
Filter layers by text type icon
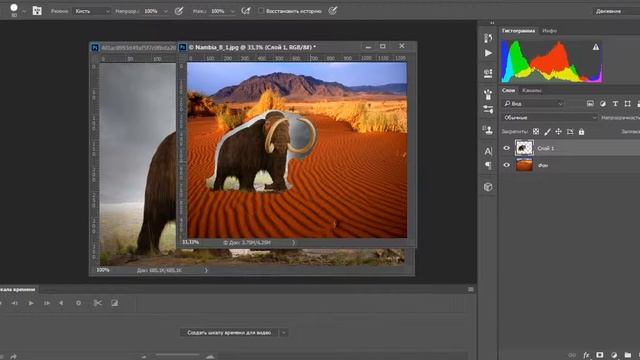[615, 104]
